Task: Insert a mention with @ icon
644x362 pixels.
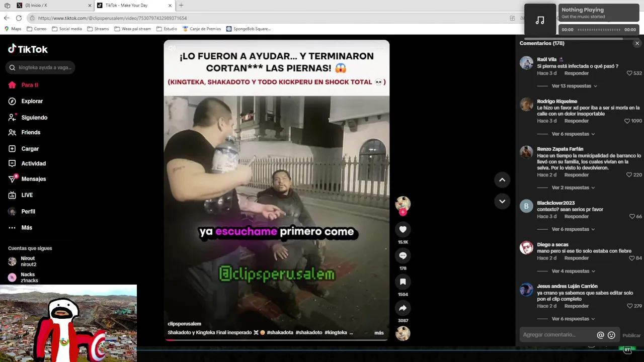Action: (600, 335)
